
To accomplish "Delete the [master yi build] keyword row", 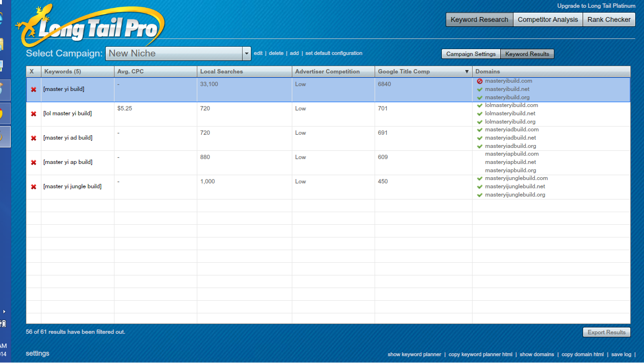I will [x=34, y=90].
